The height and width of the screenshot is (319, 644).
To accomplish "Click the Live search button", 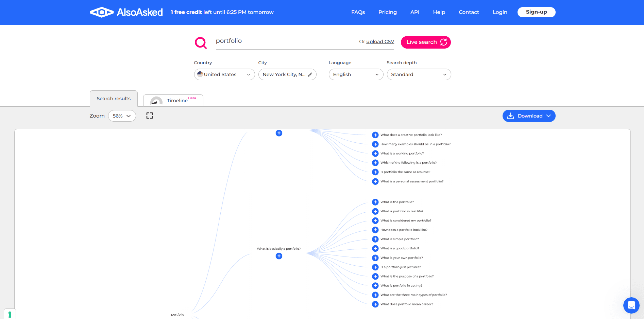I will [426, 42].
